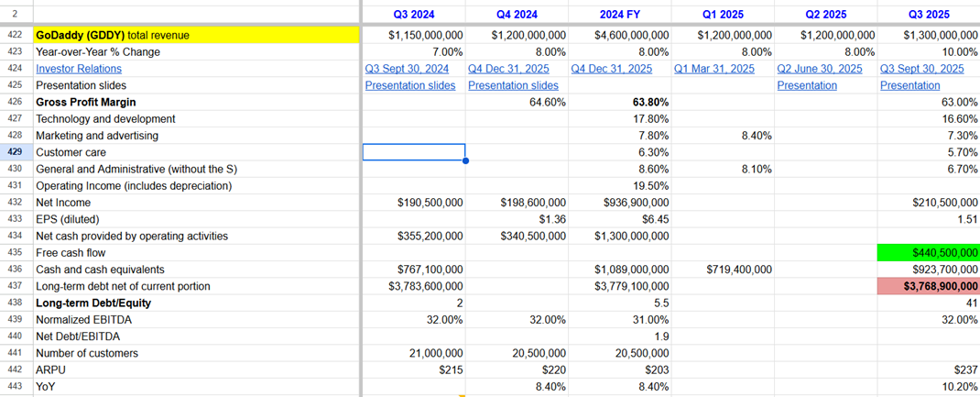Select row header number 429

[16, 152]
